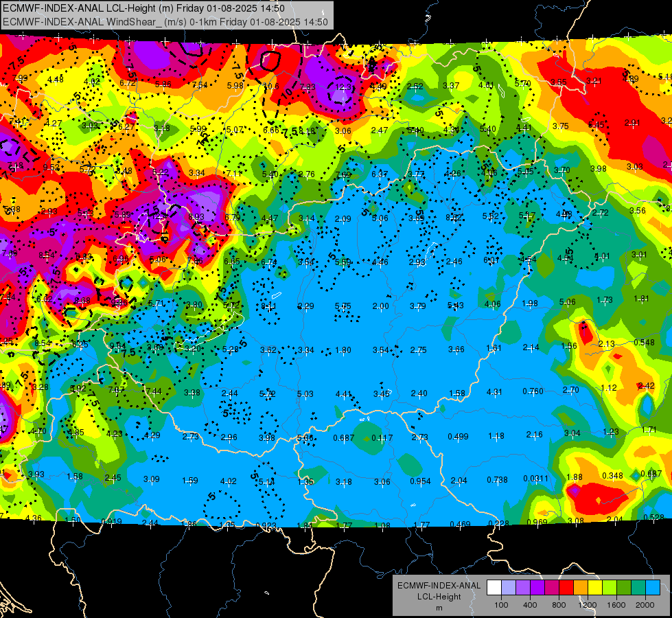Image resolution: width=672 pixels, height=618 pixels.
Task: Click the wind shear value 1.59
Action: pos(190,481)
